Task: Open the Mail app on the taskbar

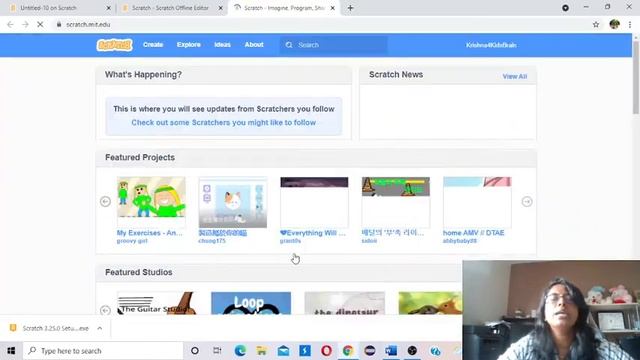Action: pos(283,351)
